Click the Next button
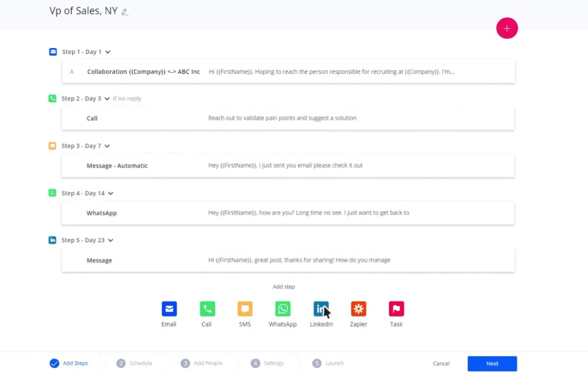The height and width of the screenshot is (373, 588). (492, 364)
